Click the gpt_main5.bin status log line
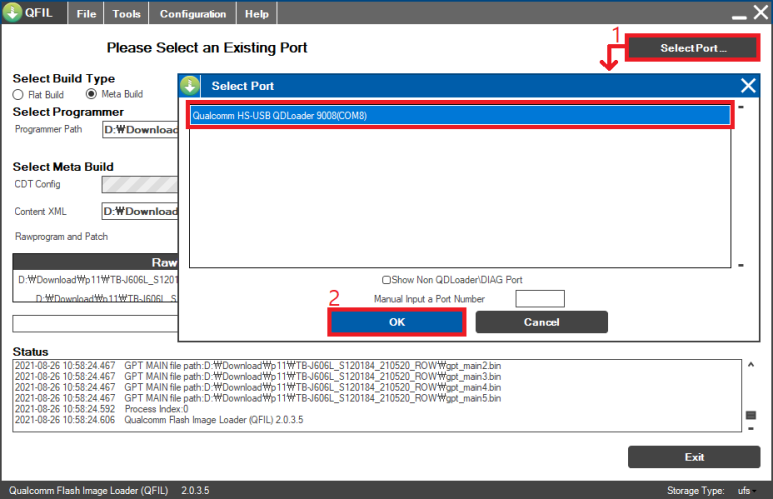This screenshot has height=499, width=773. [258, 398]
